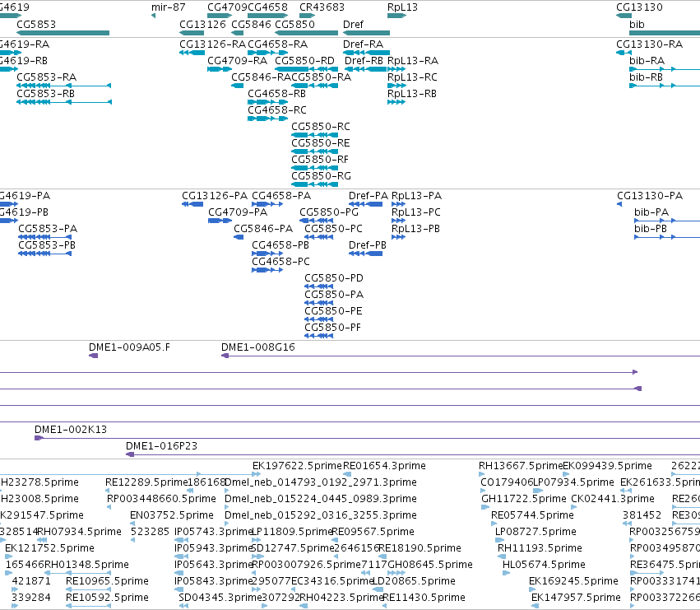Select protein RpL13-PA label
Image resolution: width=700 pixels, height=610 pixels.
point(416,196)
